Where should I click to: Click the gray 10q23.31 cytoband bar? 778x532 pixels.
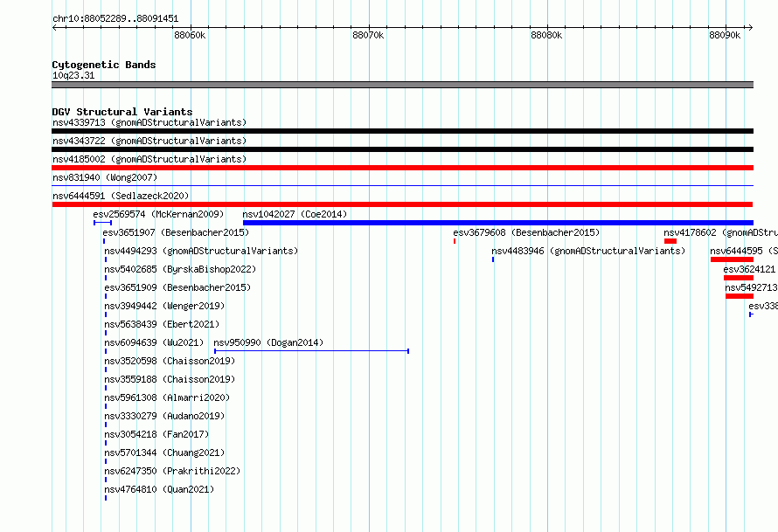[x=402, y=85]
